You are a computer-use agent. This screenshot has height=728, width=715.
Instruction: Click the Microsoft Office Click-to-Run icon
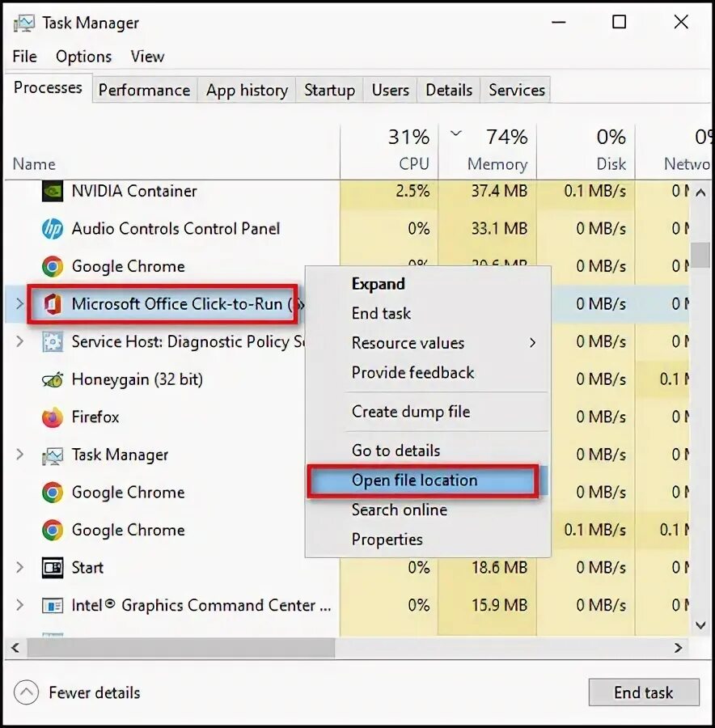coord(53,305)
